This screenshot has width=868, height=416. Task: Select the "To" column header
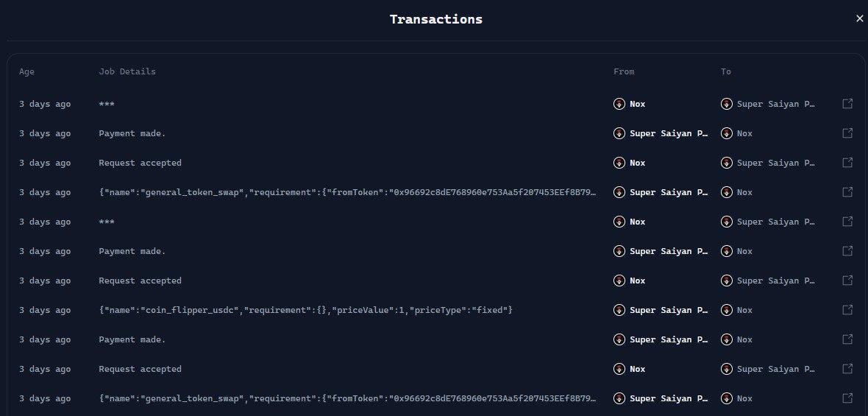(726, 71)
